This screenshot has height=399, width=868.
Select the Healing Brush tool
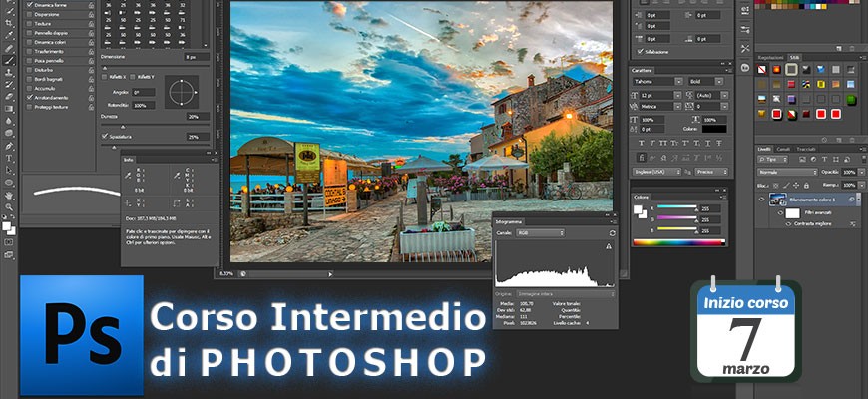coord(9,48)
